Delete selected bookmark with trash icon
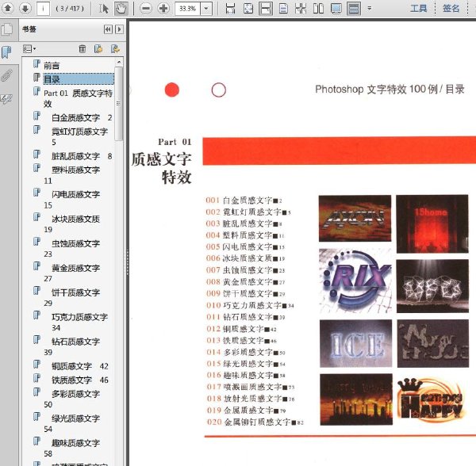Screen dimensions: 476x466 tap(83, 49)
